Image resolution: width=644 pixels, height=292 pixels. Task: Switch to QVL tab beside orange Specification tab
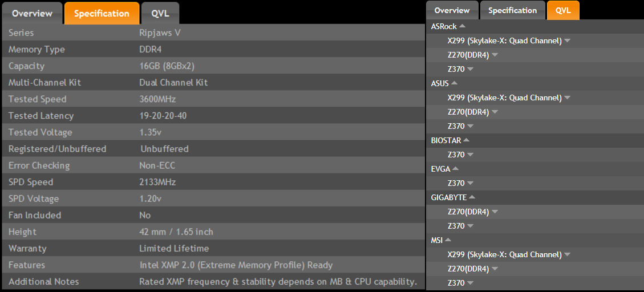click(x=160, y=14)
